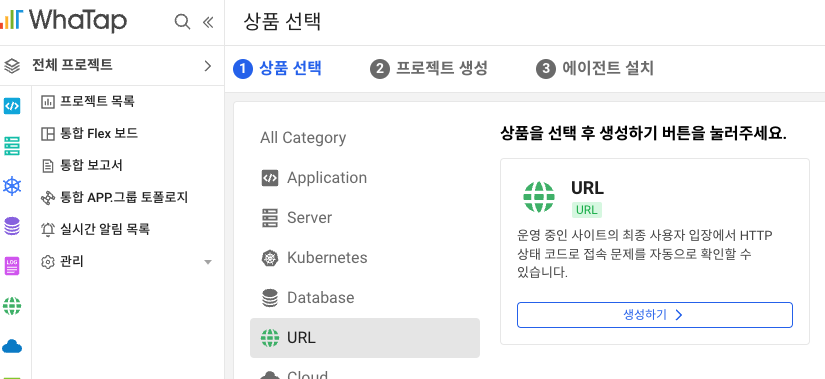The height and width of the screenshot is (379, 825).
Task: Select the 전체 프로젝트 layers icon
Action: click(12, 66)
